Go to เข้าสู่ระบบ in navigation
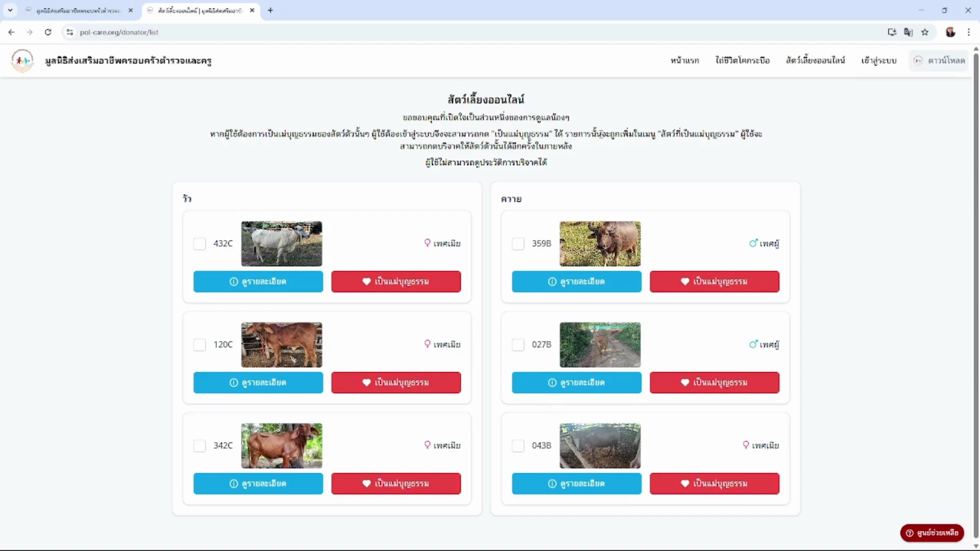980x551 pixels. [x=878, y=61]
